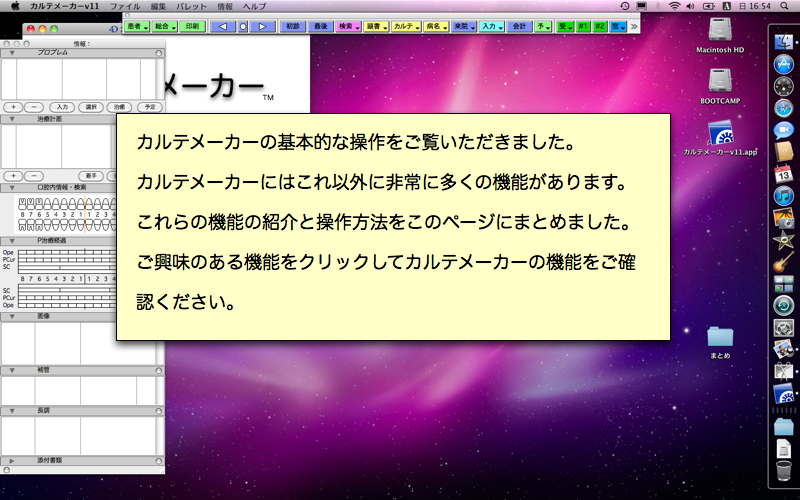Click the plus button under プロブレム

pos(13,106)
